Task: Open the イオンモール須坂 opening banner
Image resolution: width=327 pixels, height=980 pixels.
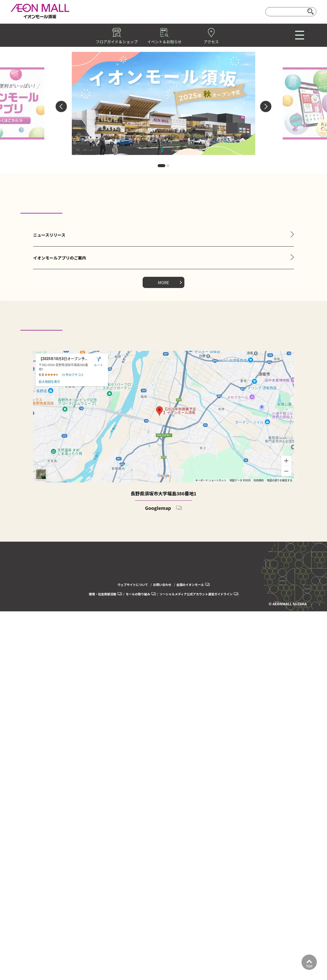Action: click(x=163, y=104)
